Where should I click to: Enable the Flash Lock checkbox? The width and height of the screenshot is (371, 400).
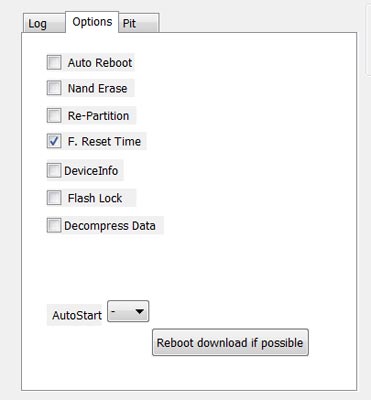click(x=54, y=198)
